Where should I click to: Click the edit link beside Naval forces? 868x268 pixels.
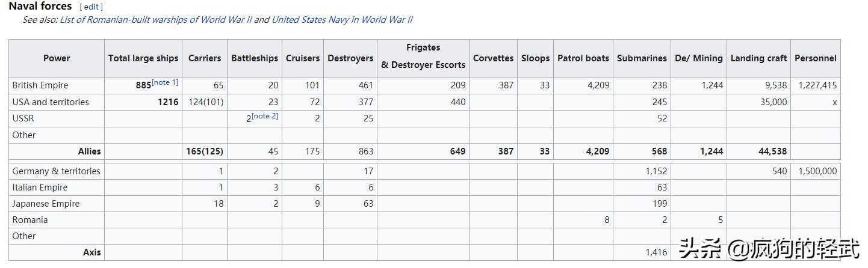[91, 7]
